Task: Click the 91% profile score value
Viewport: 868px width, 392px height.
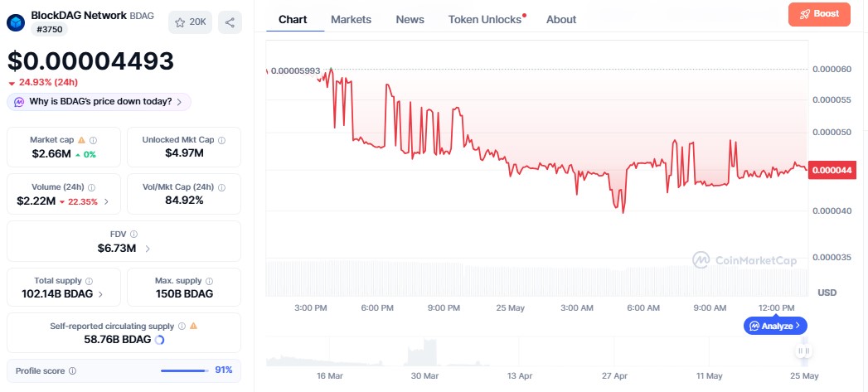Action: pos(224,370)
